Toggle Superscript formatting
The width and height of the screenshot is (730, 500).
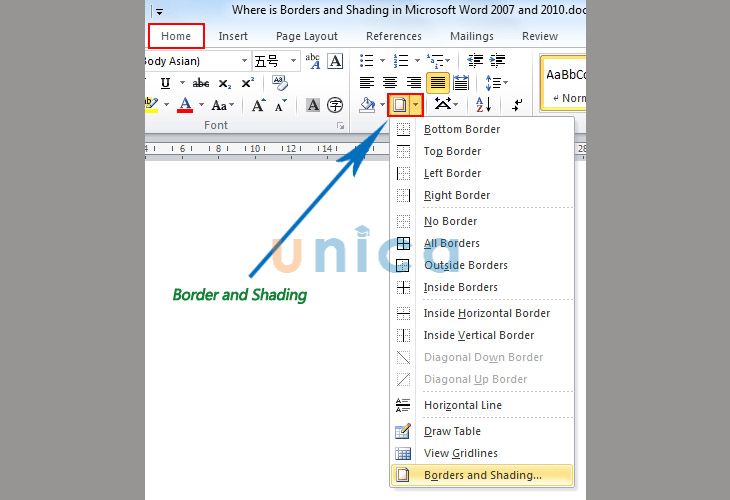(248, 83)
